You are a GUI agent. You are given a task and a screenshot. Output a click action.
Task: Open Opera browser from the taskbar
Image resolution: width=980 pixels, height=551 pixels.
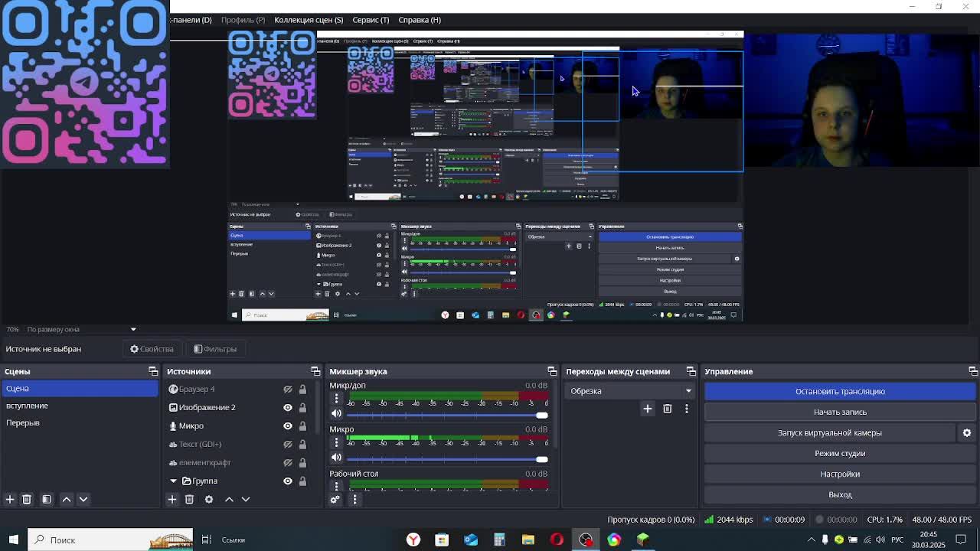(x=557, y=540)
